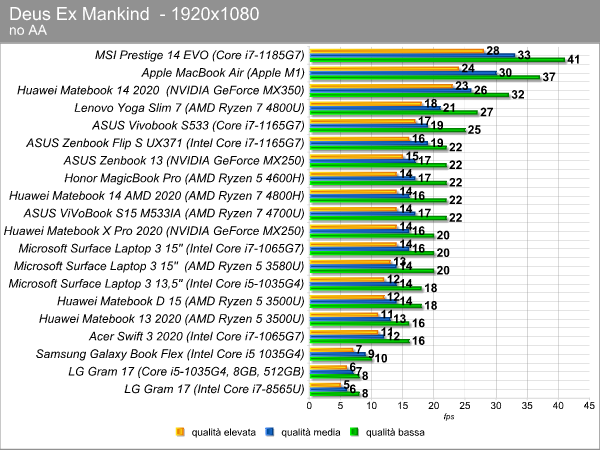600x450 pixels.
Task: Select the Surface Laptop 3 15" Ryzen 5 3580U label
Action: pyautogui.click(x=159, y=266)
